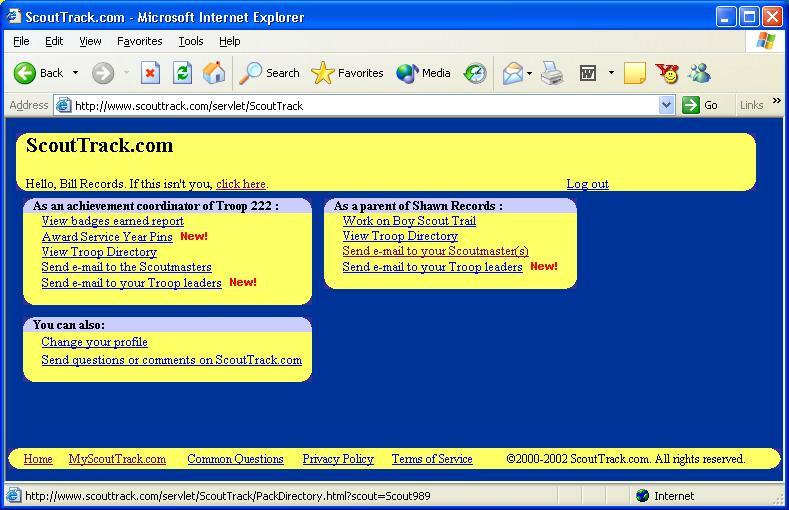Open coordinator's View Troop Directory link
This screenshot has height=510, width=789.
(x=99, y=251)
